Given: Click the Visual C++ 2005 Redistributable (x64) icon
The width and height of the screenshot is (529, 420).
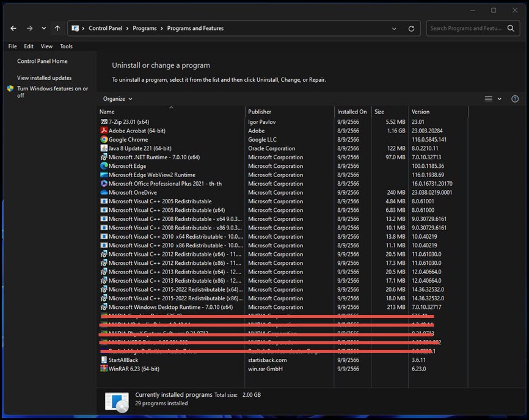Looking at the screenshot, I should tap(104, 209).
